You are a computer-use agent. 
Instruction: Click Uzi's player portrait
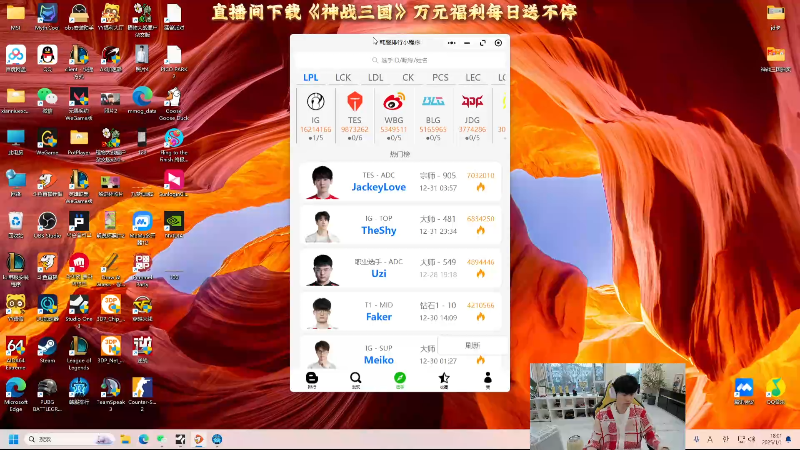coord(322,269)
